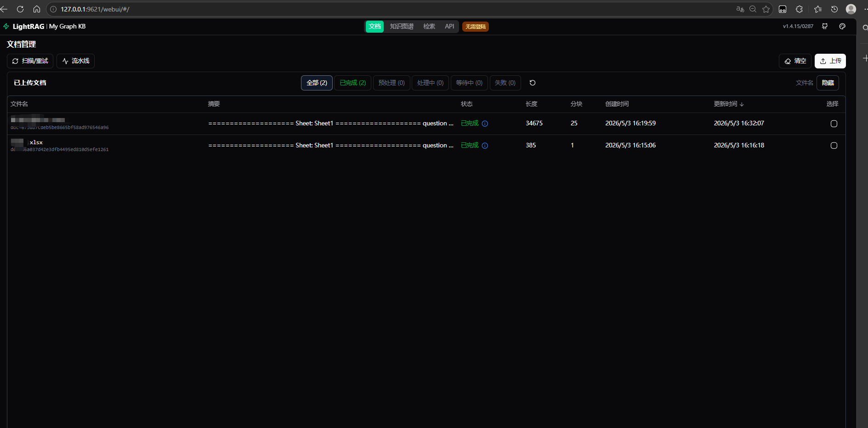Image resolution: width=868 pixels, height=428 pixels.
Task: Open browser history clock icon
Action: [x=834, y=9]
